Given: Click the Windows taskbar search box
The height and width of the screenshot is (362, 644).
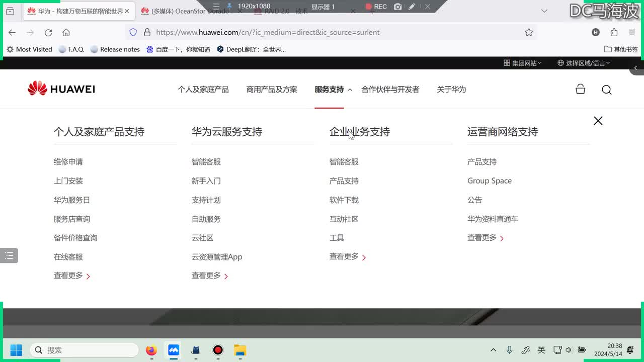Looking at the screenshot, I should point(84,350).
